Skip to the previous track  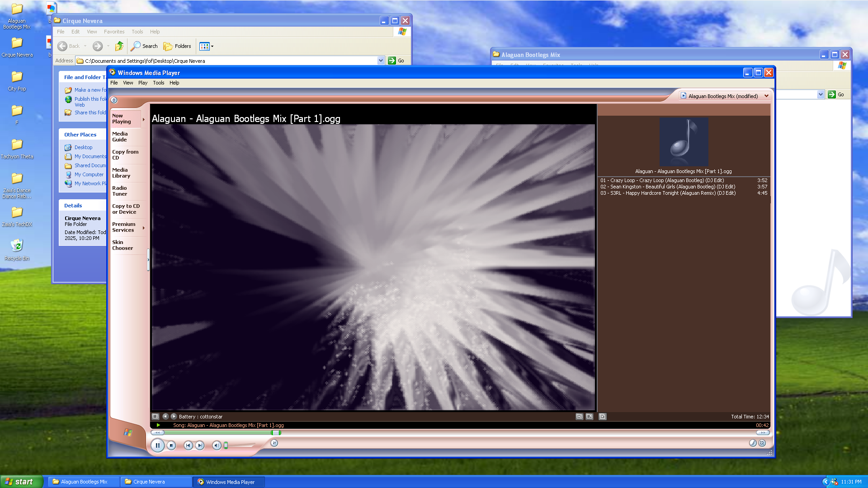[x=188, y=446]
